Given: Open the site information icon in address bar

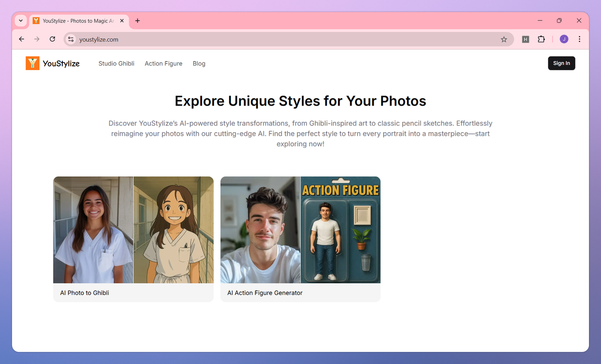Looking at the screenshot, I should click(71, 39).
